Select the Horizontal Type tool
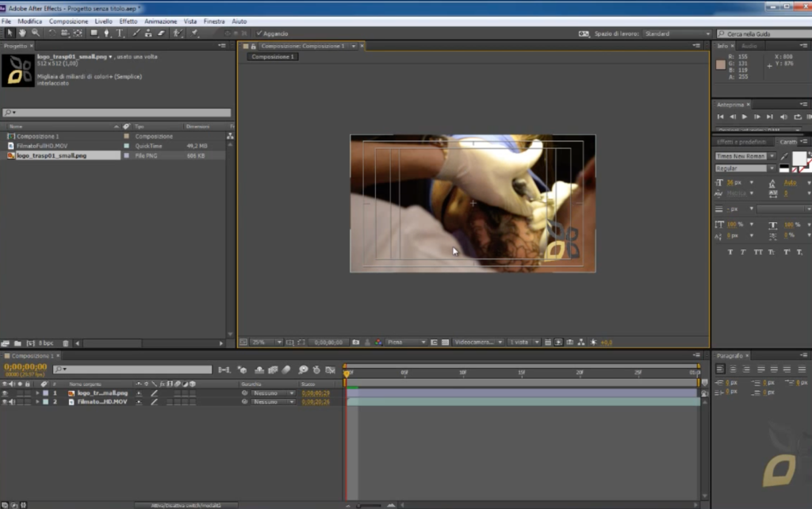The image size is (812, 509). [x=120, y=33]
